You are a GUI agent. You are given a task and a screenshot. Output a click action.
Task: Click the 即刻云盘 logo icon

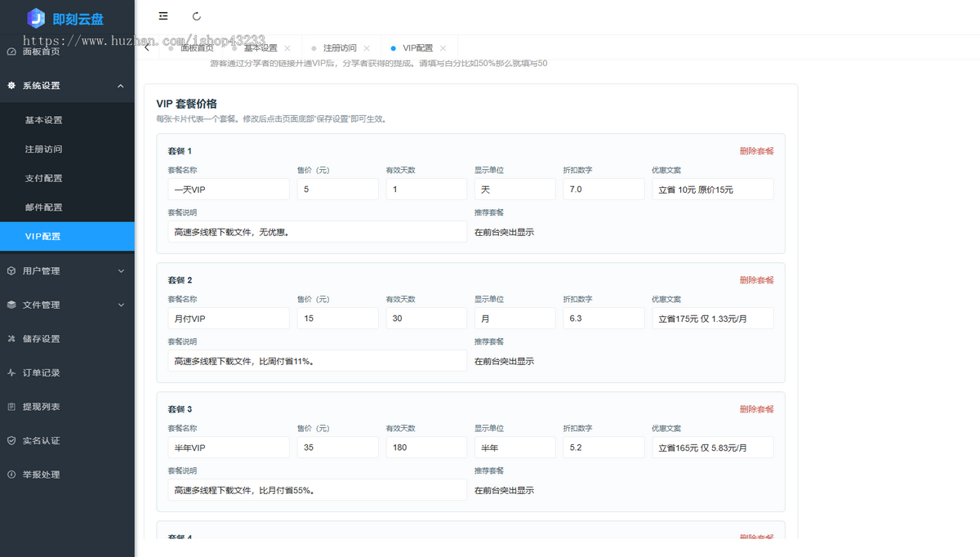coord(36,18)
